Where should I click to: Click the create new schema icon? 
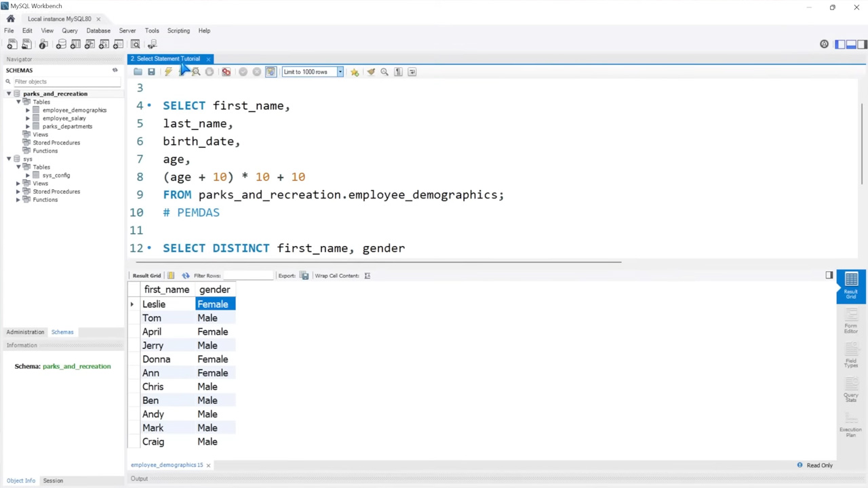click(61, 45)
